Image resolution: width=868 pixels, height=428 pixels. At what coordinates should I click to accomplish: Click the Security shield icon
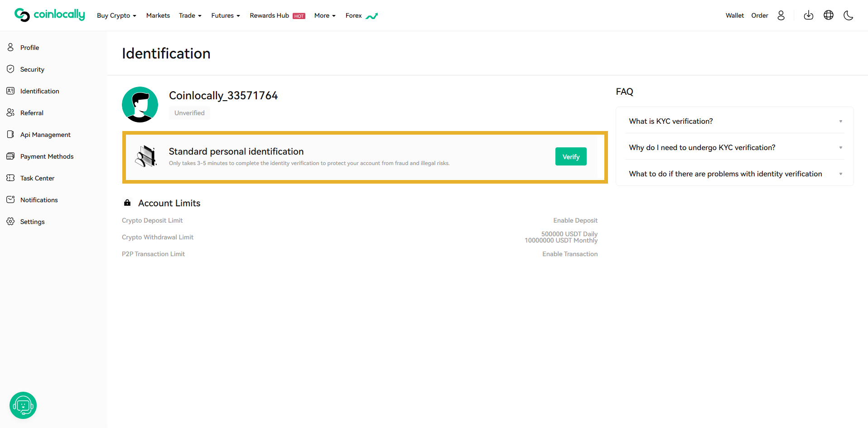(x=10, y=69)
